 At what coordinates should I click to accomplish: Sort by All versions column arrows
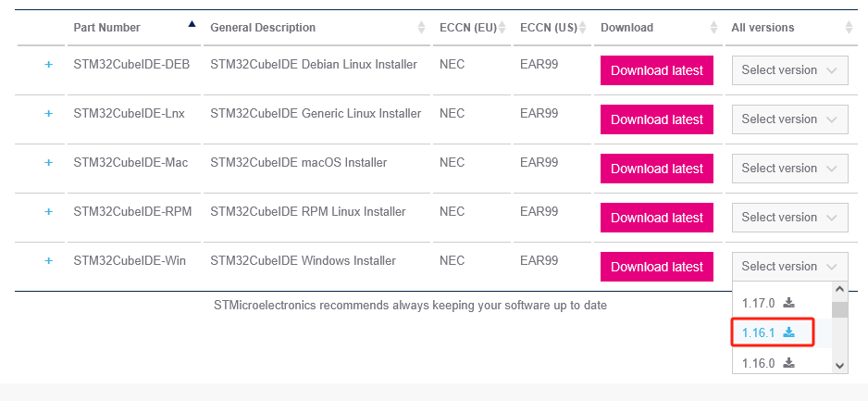pyautogui.click(x=849, y=27)
